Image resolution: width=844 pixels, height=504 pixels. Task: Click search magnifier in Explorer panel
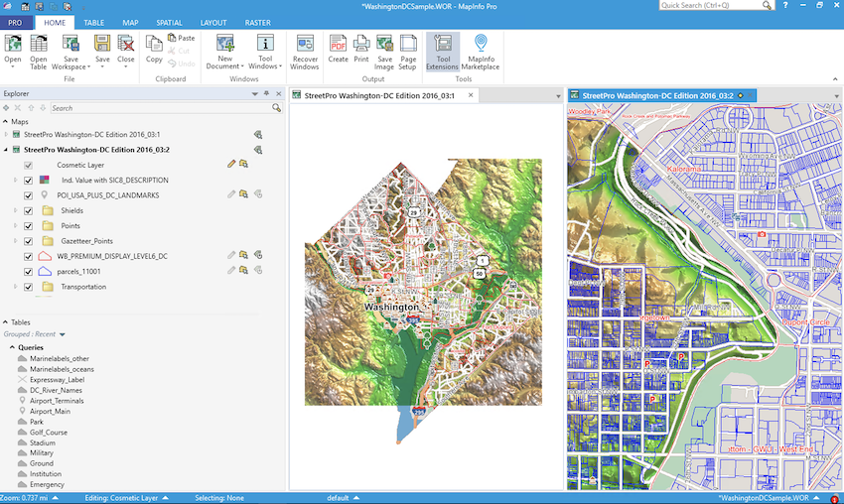click(x=277, y=108)
